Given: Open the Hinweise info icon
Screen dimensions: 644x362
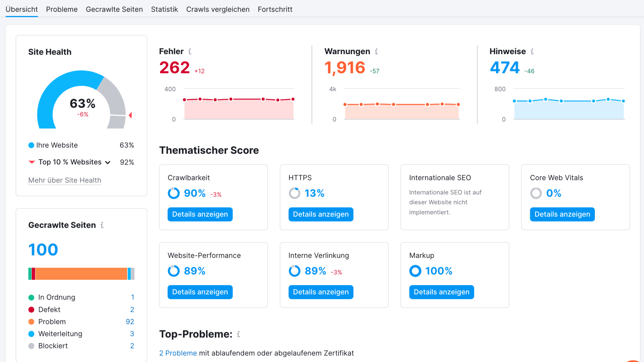Looking at the screenshot, I should (x=532, y=51).
